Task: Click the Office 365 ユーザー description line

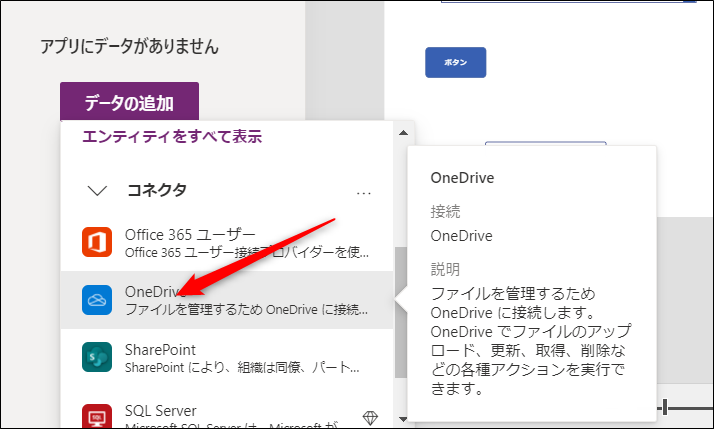Action: (x=247, y=252)
